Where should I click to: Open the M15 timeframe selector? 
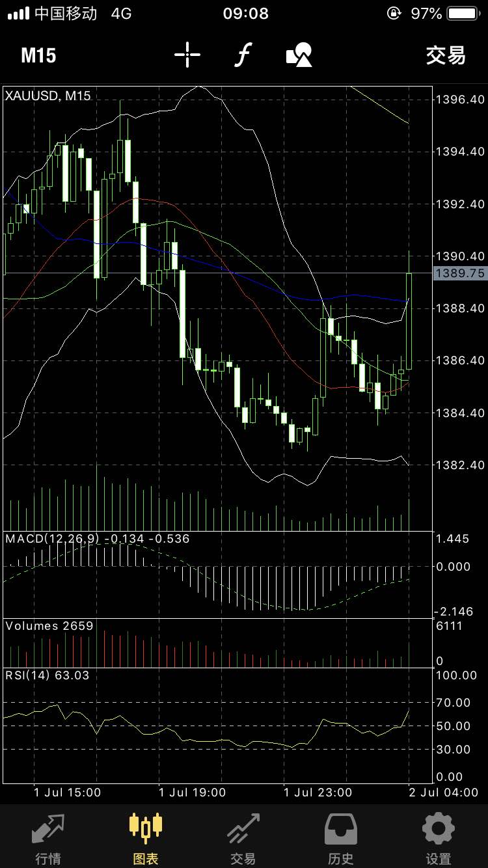(x=38, y=55)
